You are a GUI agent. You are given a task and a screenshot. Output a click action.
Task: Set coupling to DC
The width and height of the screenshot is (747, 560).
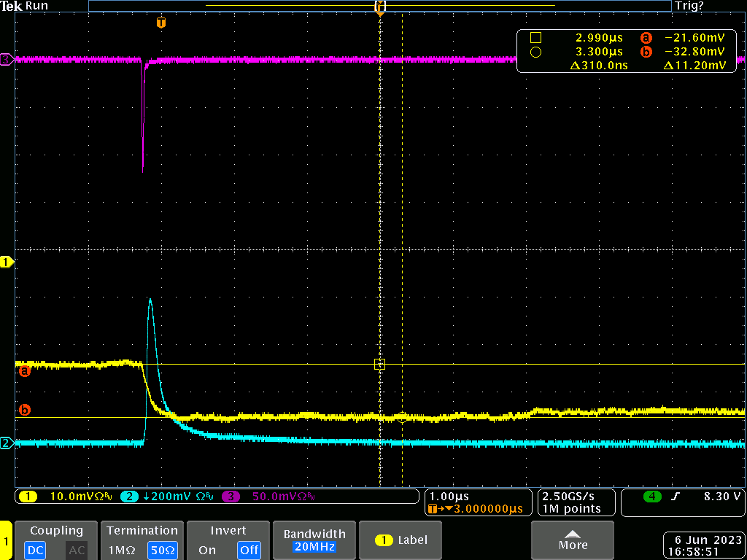(35, 550)
